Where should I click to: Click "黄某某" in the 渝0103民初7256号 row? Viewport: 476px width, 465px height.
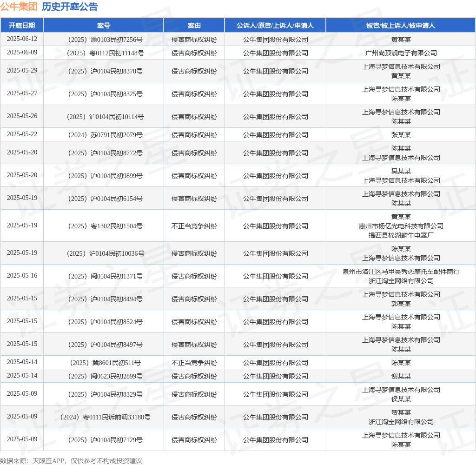(x=401, y=40)
